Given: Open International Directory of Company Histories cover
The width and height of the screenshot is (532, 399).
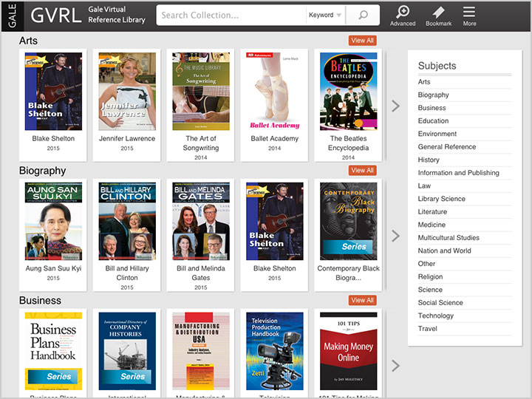Looking at the screenshot, I should (x=127, y=351).
